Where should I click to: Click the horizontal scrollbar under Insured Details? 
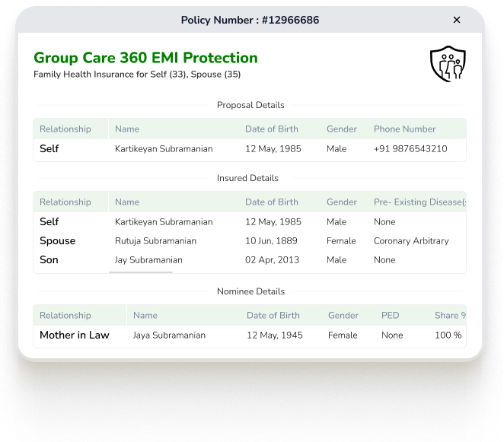coord(140,272)
